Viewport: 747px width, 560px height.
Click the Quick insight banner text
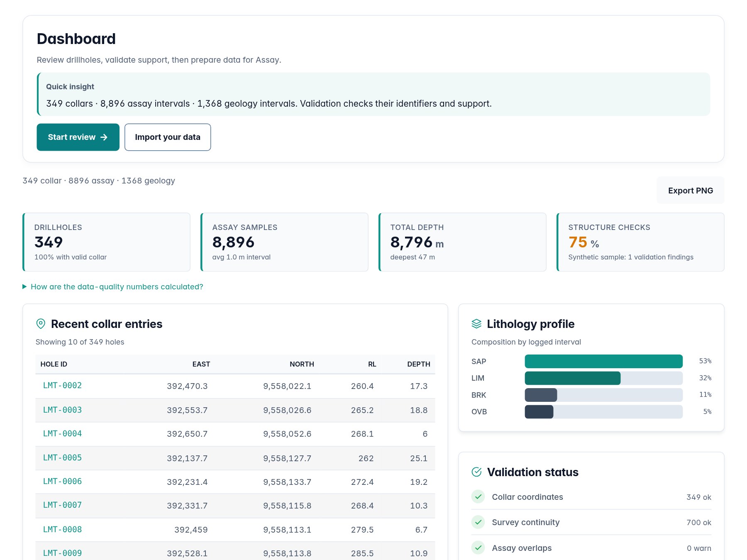pos(269,104)
